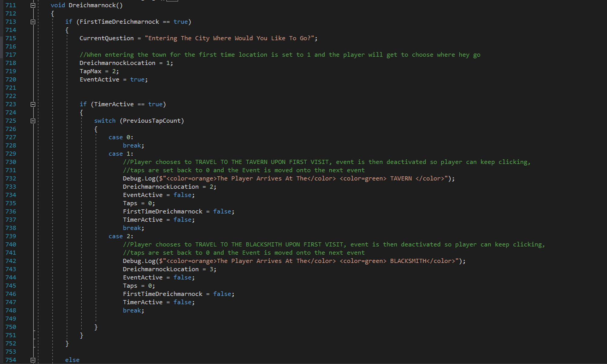Screen dimensions: 607x364
Task: Click the DreichmarnockLocation = 1 statement
Action: [126, 63]
